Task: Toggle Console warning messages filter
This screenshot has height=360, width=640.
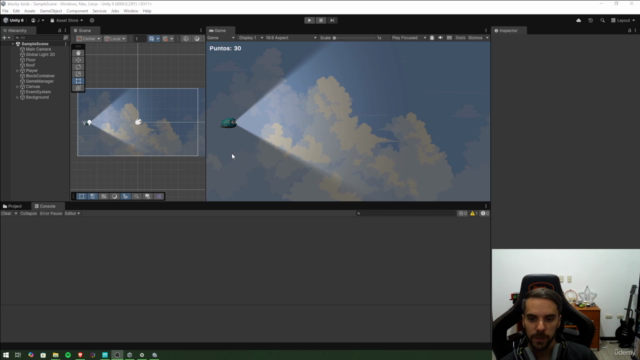Action: tap(473, 213)
